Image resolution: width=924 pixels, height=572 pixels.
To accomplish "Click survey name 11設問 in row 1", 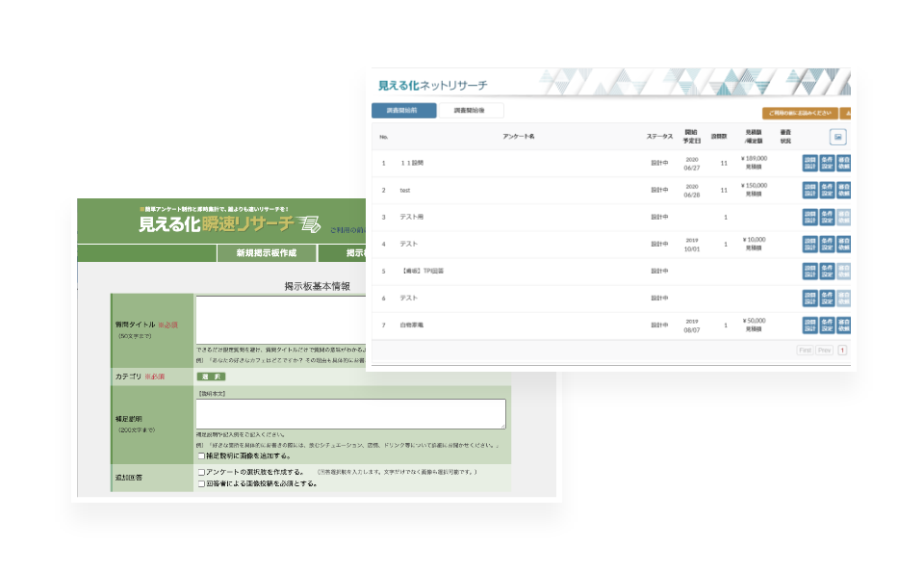I will tap(412, 163).
